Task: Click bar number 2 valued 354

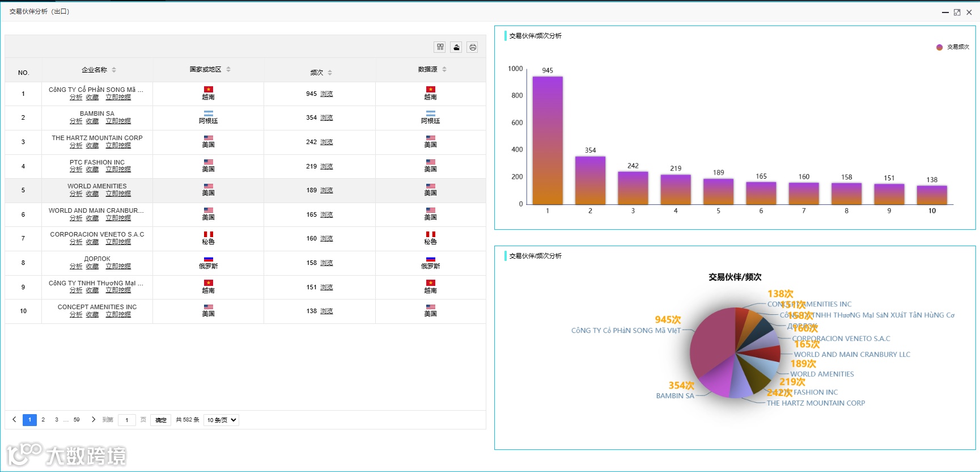Action: coord(590,180)
